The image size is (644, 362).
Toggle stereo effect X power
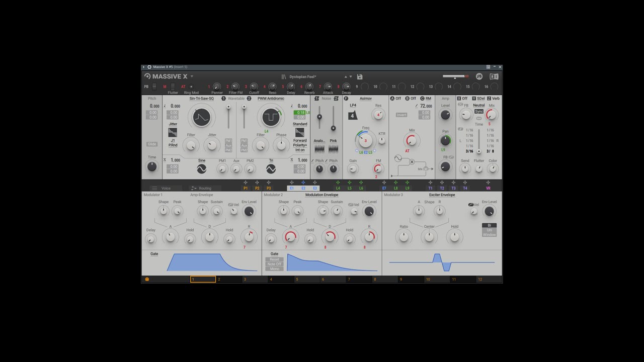459,99
